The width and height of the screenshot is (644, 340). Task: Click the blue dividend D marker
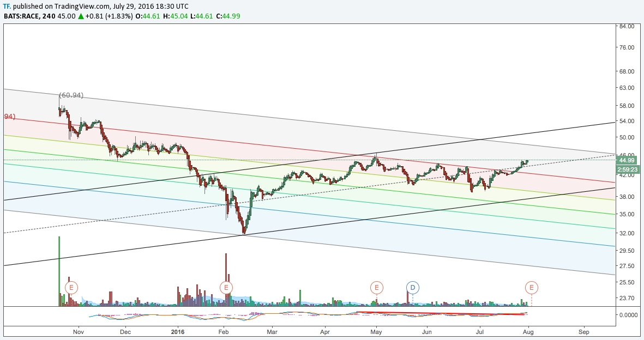pyautogui.click(x=413, y=288)
